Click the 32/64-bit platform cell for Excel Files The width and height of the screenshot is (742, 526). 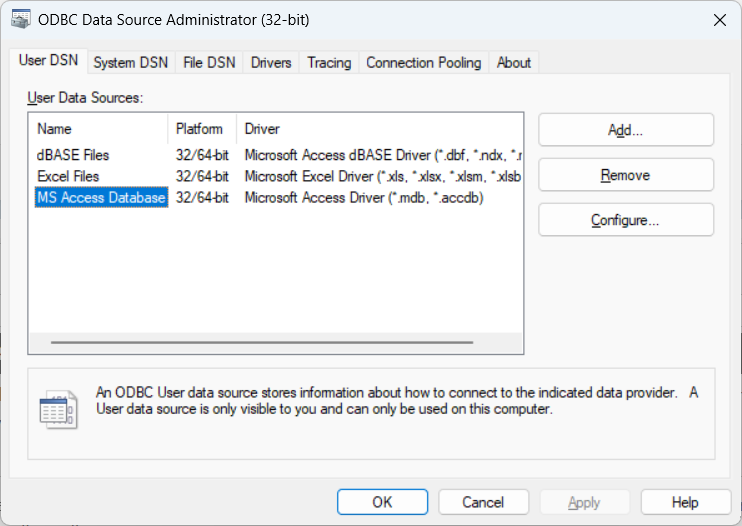pos(202,176)
